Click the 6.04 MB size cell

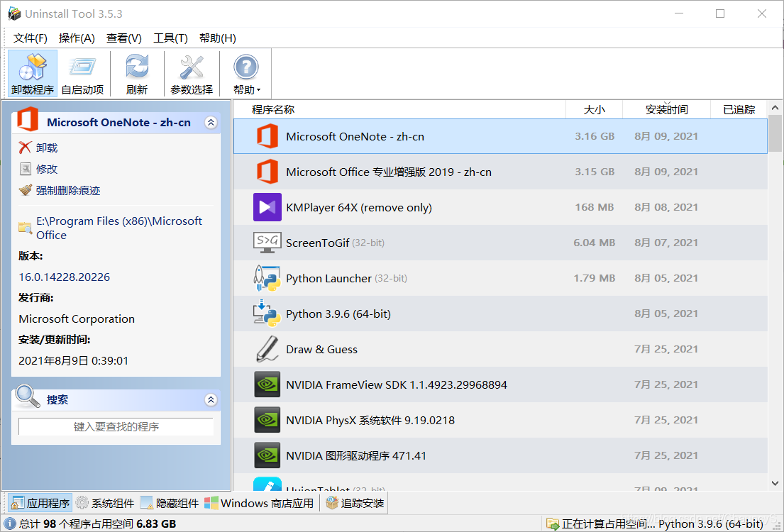(594, 243)
